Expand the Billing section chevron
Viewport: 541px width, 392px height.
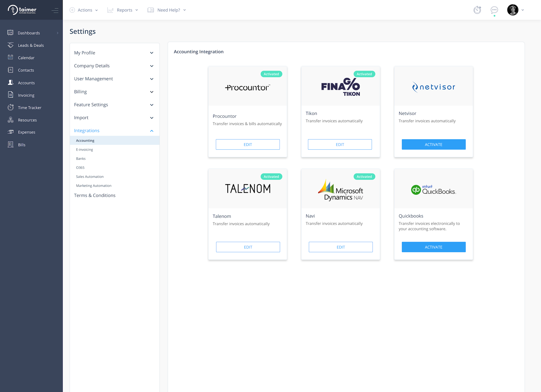click(152, 92)
